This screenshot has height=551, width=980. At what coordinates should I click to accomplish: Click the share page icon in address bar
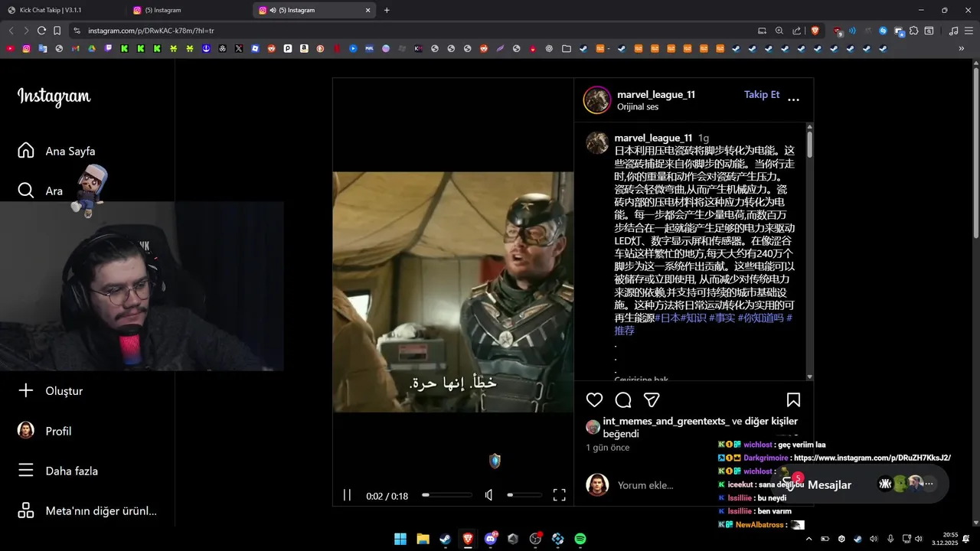[x=796, y=31]
